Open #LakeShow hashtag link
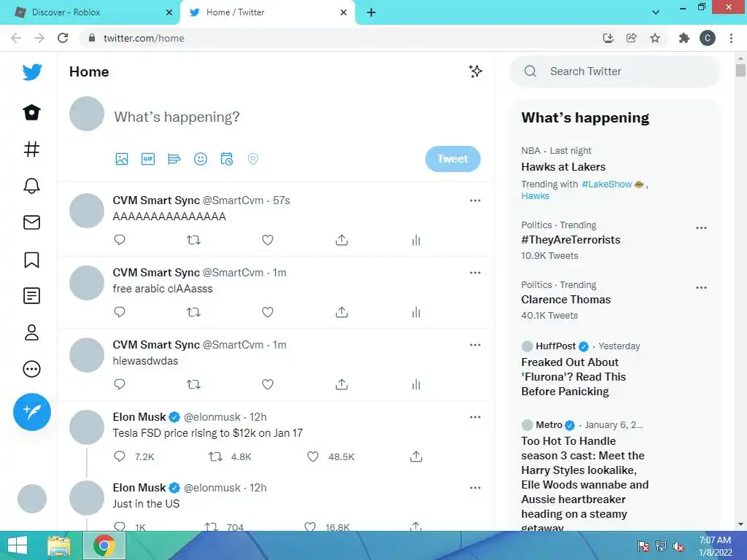The image size is (747, 560). [606, 184]
